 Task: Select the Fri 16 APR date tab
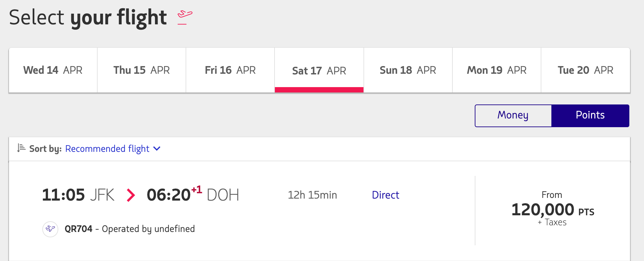point(230,70)
